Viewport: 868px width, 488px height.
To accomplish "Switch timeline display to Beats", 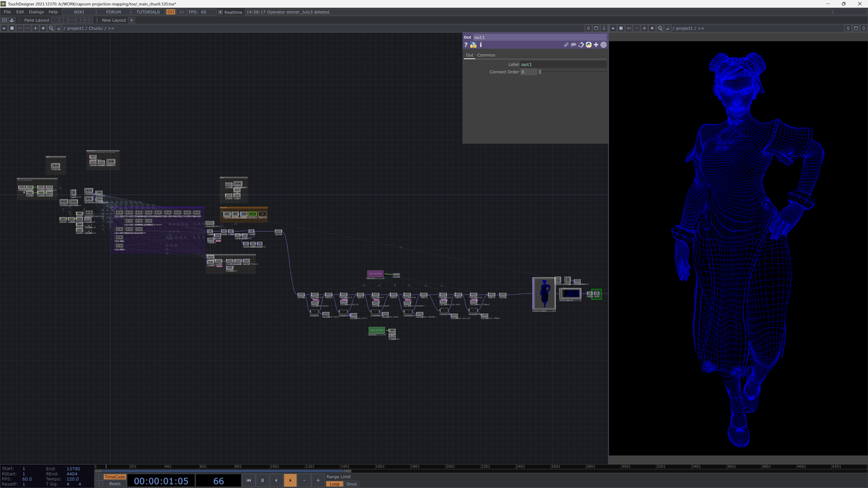I will (115, 484).
